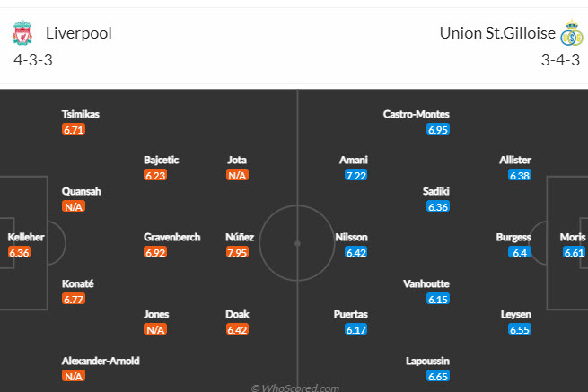Select Núñez's 7.95 rating badge
The image size is (588, 392).
(x=238, y=252)
